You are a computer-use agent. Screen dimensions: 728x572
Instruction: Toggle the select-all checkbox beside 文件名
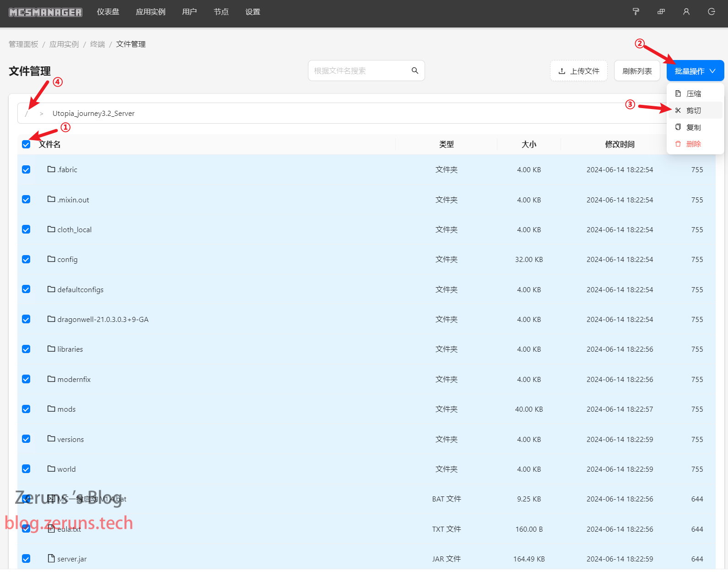[x=26, y=144]
